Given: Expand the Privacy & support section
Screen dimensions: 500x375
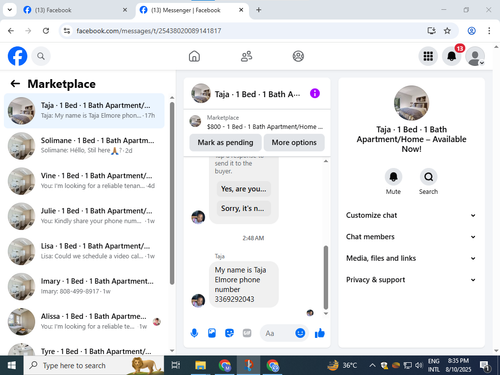Looking at the screenshot, I should pos(411,280).
